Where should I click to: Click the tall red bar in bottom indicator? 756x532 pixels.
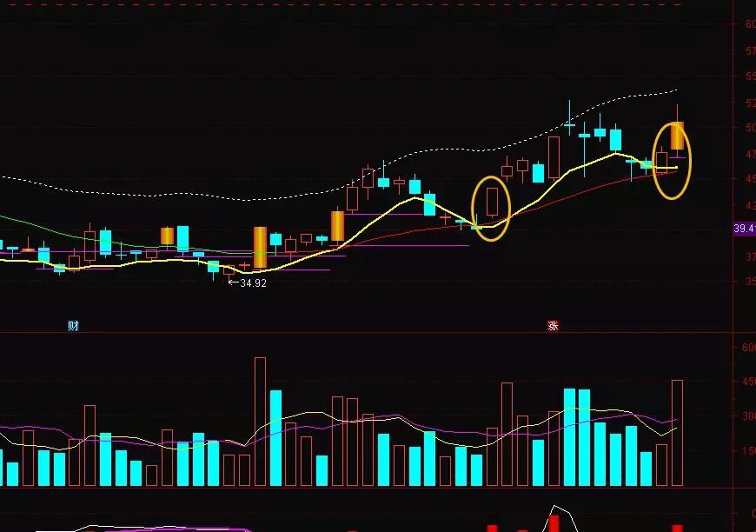(x=554, y=524)
